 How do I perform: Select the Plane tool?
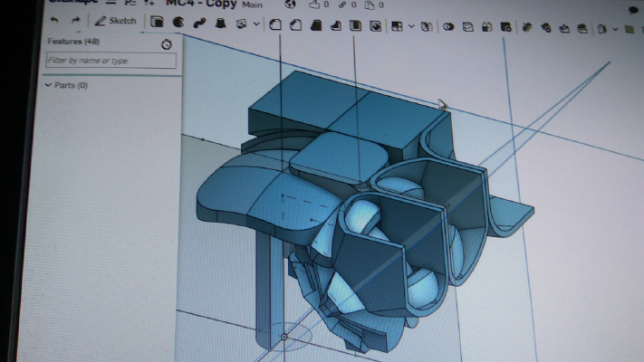point(629,30)
